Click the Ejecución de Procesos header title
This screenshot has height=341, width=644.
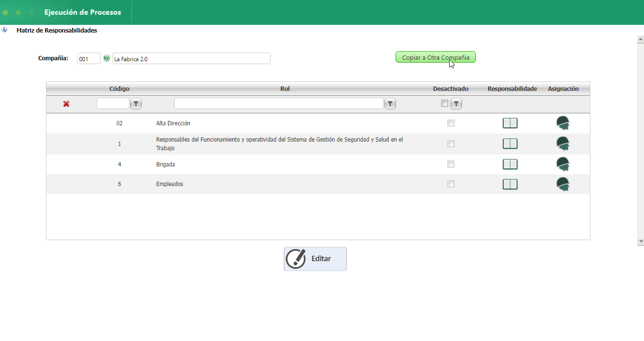pos(83,12)
